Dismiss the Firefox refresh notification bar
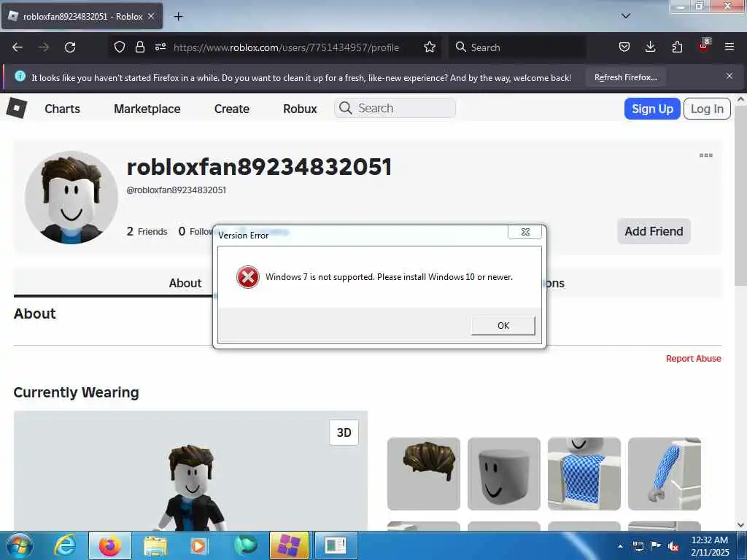The width and height of the screenshot is (747, 560). tap(729, 76)
